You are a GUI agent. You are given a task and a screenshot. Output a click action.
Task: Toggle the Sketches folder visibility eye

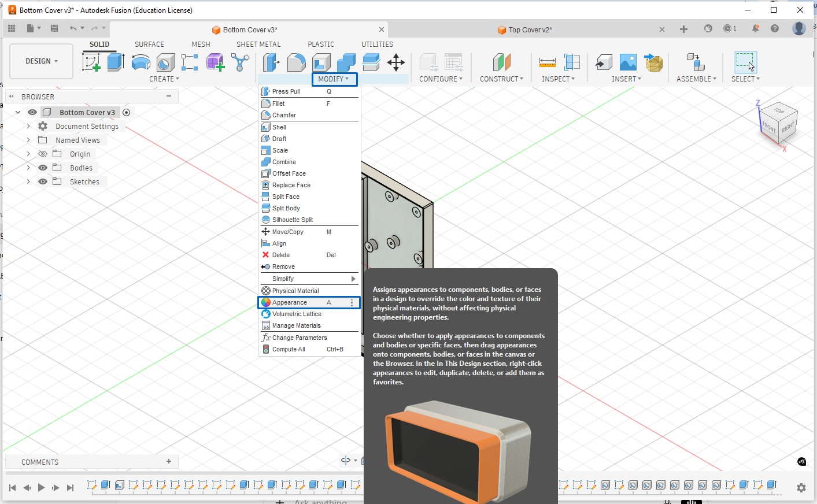point(43,181)
